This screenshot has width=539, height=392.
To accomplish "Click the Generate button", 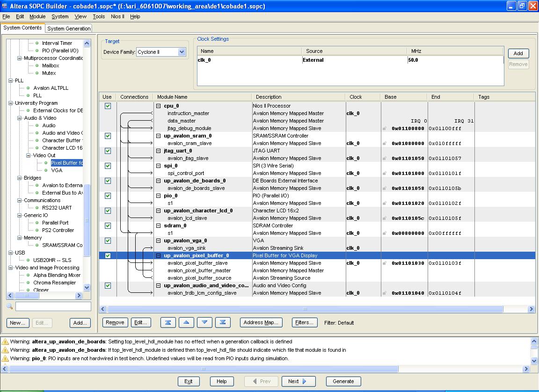I will pyautogui.click(x=343, y=381).
